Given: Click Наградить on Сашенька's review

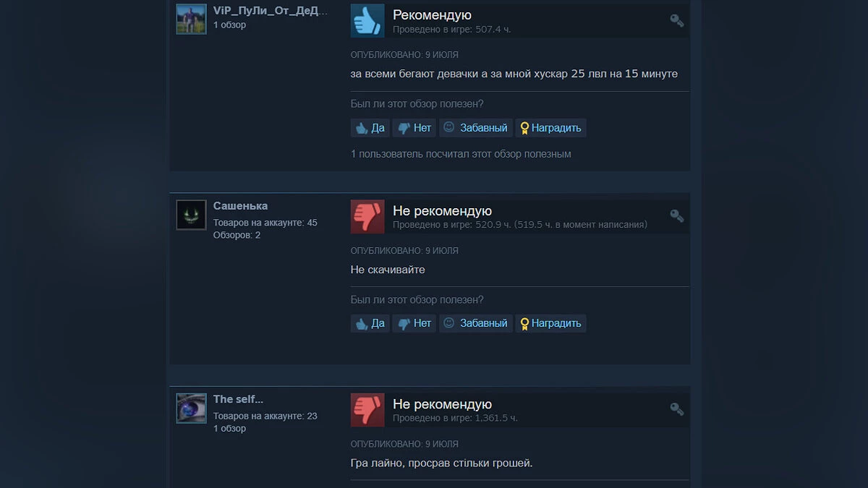Looking at the screenshot, I should point(551,323).
